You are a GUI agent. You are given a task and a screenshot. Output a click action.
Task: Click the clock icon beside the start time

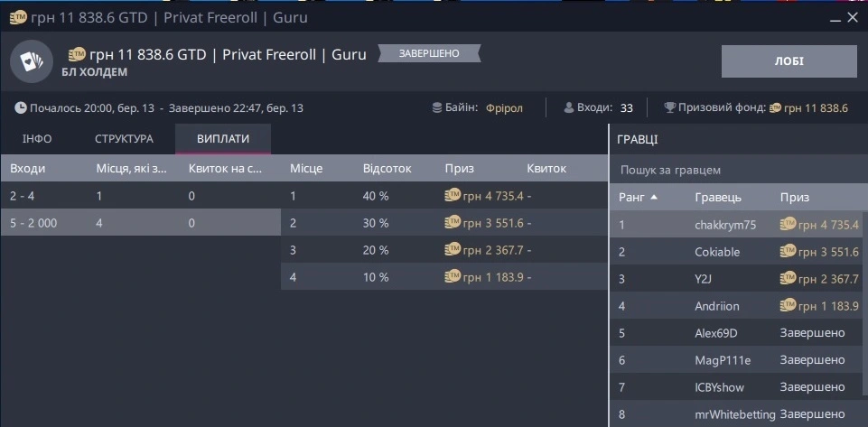point(21,108)
